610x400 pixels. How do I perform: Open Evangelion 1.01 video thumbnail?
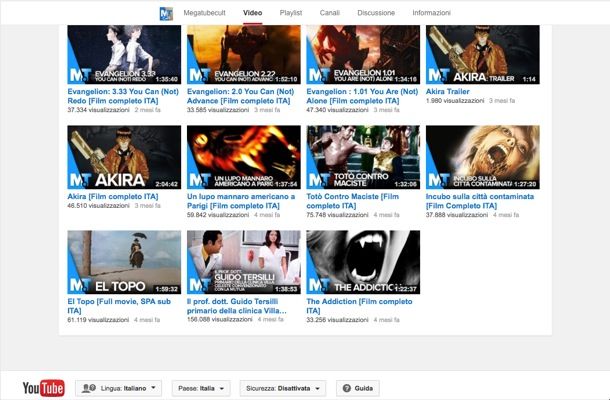click(x=363, y=54)
